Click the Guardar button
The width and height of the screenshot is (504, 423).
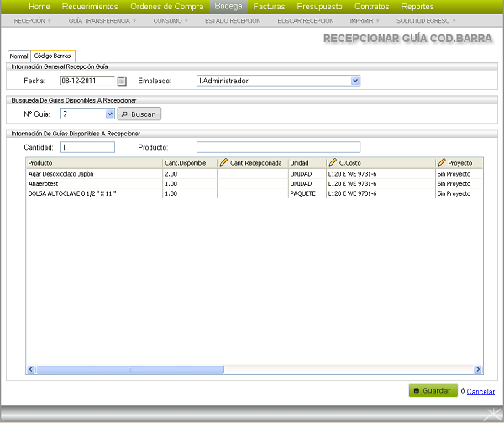(x=433, y=390)
